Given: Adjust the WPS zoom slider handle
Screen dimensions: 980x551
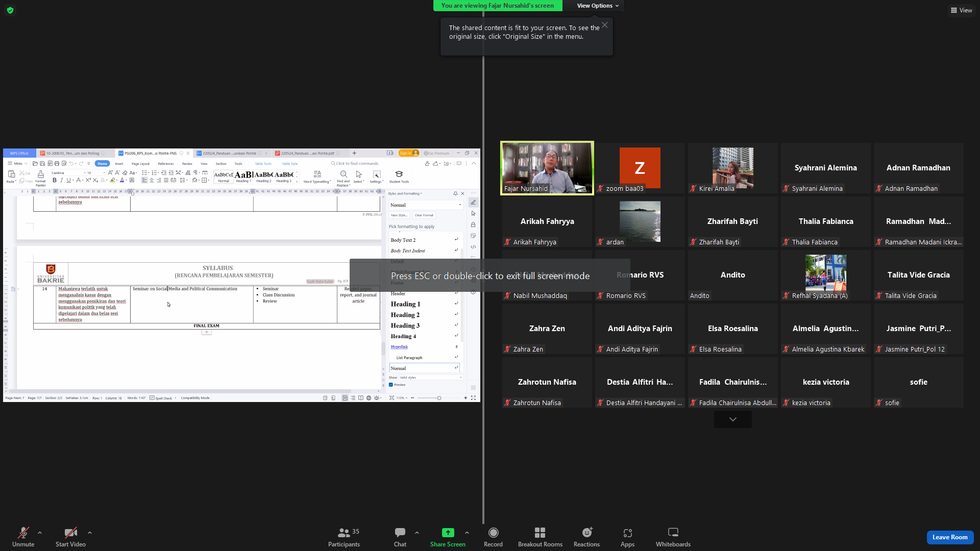Looking at the screenshot, I should pos(439,398).
